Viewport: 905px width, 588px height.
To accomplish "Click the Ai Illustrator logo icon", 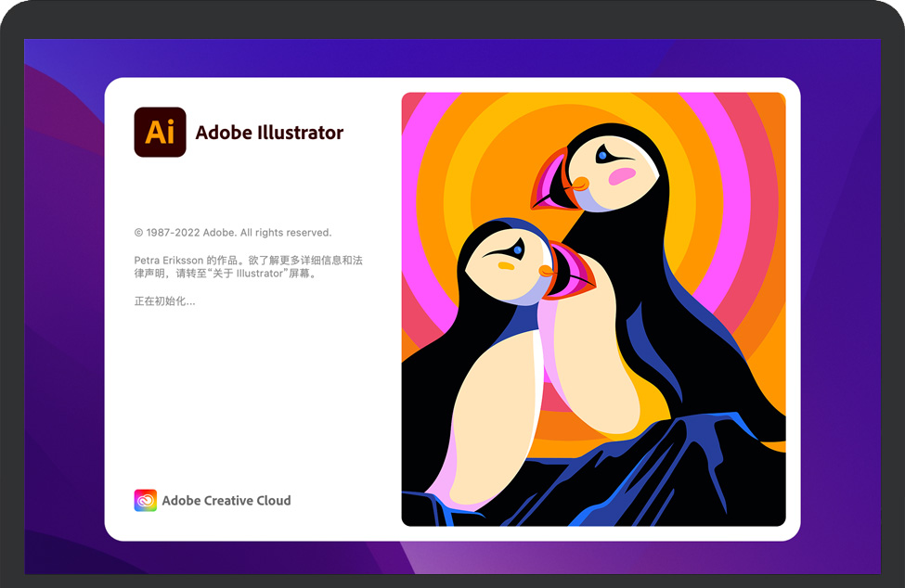I will [160, 132].
